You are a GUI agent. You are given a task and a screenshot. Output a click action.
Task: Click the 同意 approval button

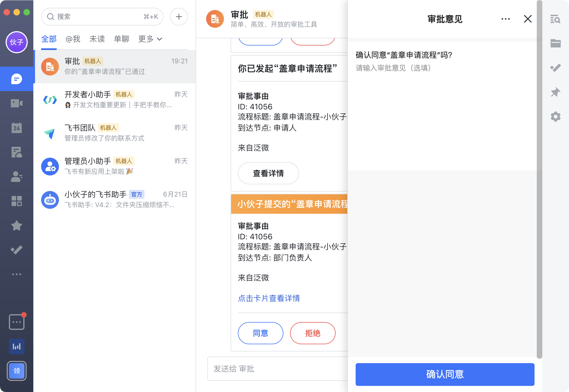(x=260, y=333)
